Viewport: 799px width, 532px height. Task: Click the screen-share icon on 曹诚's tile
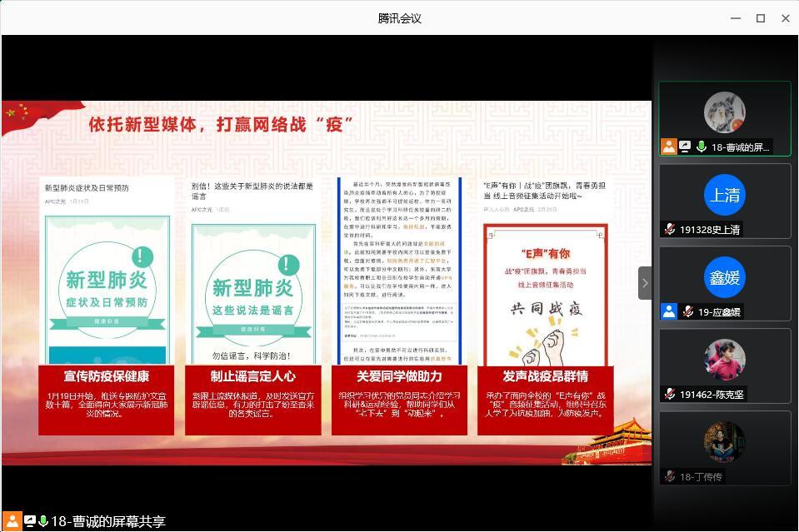[685, 147]
